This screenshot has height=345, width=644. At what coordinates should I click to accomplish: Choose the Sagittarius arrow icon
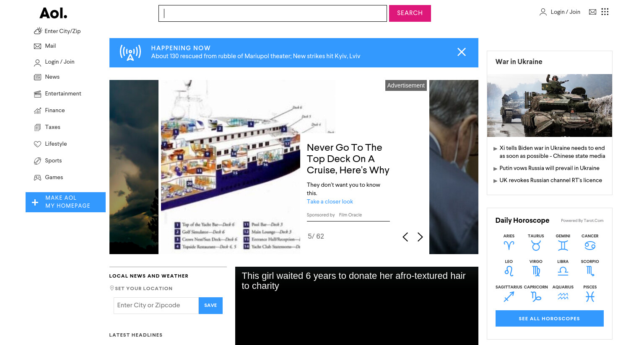(x=509, y=297)
